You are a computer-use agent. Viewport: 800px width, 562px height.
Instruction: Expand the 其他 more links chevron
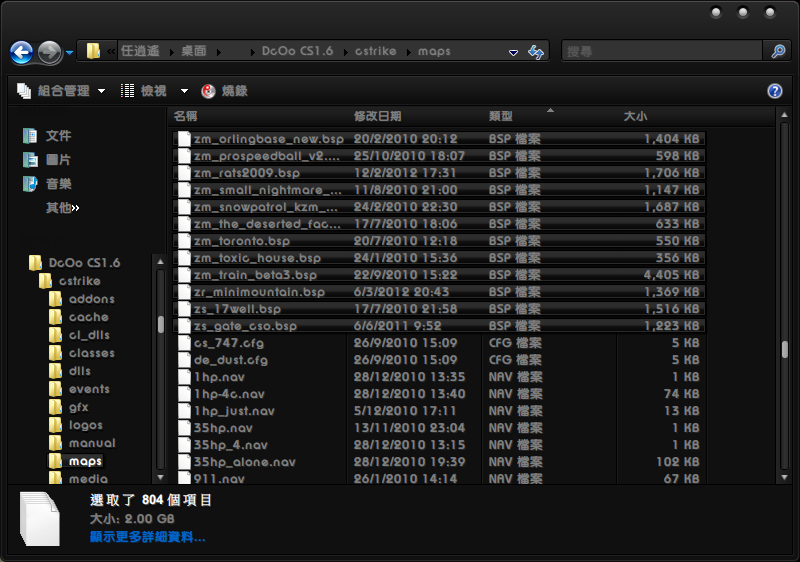[76, 208]
